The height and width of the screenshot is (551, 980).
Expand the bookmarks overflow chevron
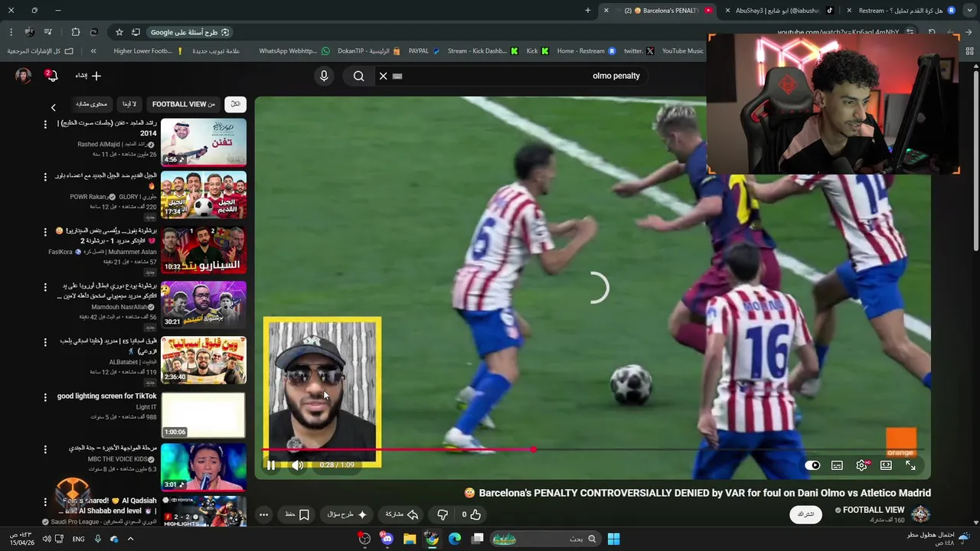(x=93, y=51)
